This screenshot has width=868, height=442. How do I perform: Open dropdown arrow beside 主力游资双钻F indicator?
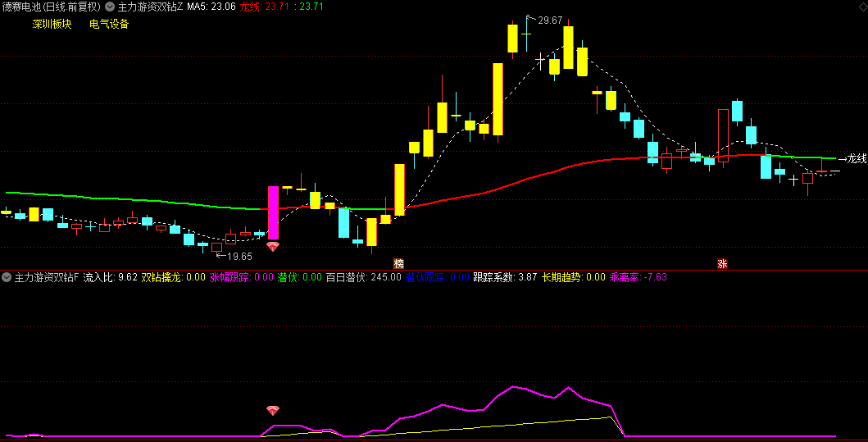[x=7, y=277]
